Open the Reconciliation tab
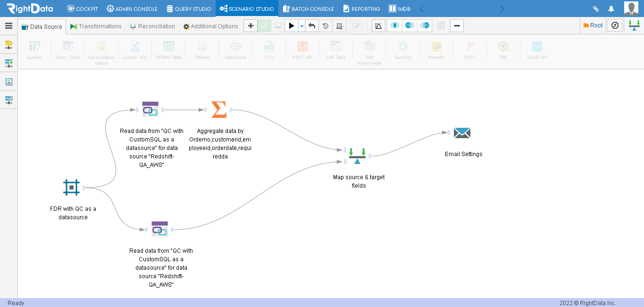The image size is (644, 307). tap(152, 26)
